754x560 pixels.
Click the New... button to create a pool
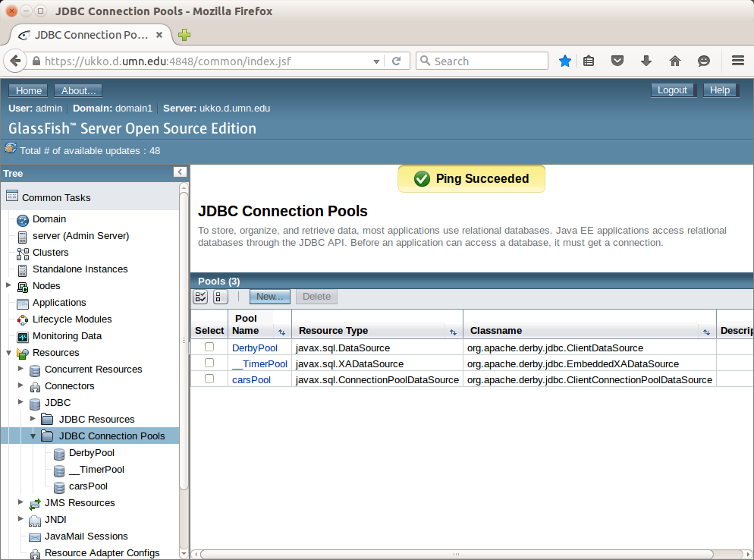point(269,297)
